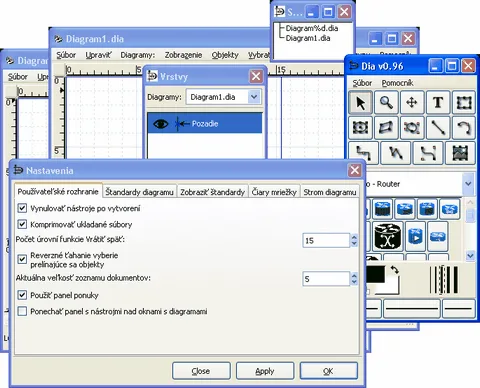The height and width of the screenshot is (388, 480).
Task: Click the Dia icon in the diagram tree window title bar
Action: pyautogui.click(x=280, y=12)
